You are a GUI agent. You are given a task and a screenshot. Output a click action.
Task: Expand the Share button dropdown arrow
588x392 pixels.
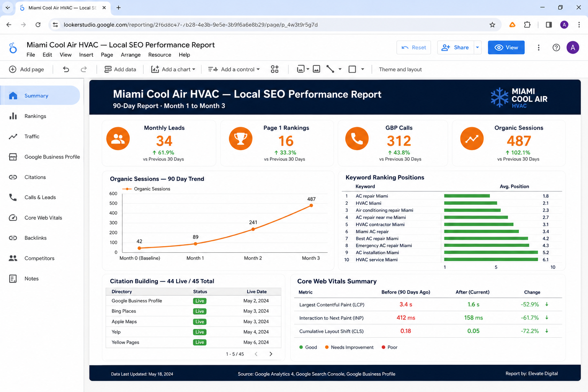(x=477, y=47)
